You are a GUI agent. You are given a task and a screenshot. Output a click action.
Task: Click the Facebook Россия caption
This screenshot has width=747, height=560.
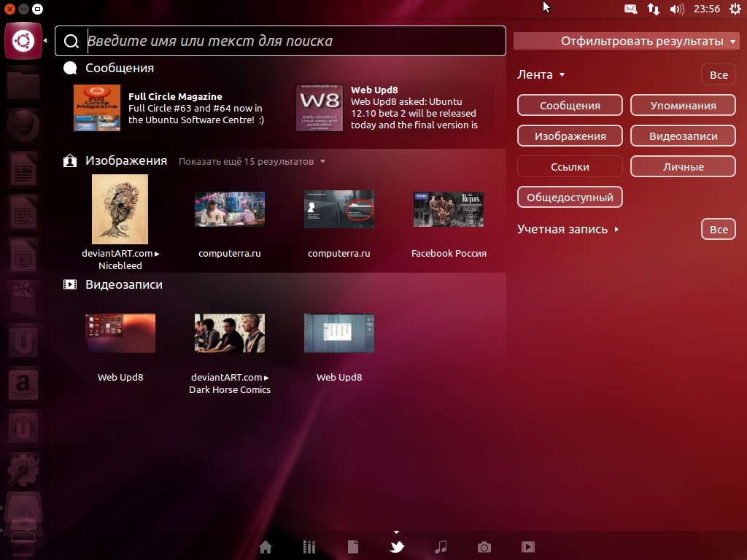[x=449, y=253]
